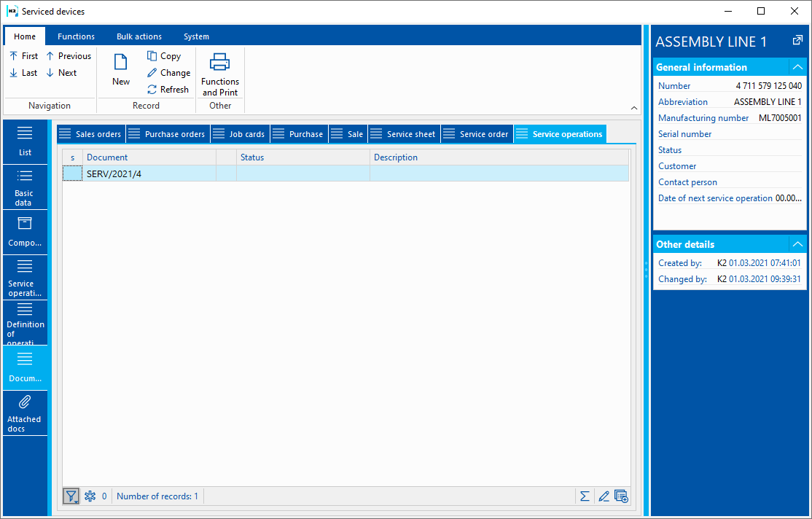The height and width of the screenshot is (519, 812).
Task: Collapse the General information section
Action: click(x=797, y=67)
